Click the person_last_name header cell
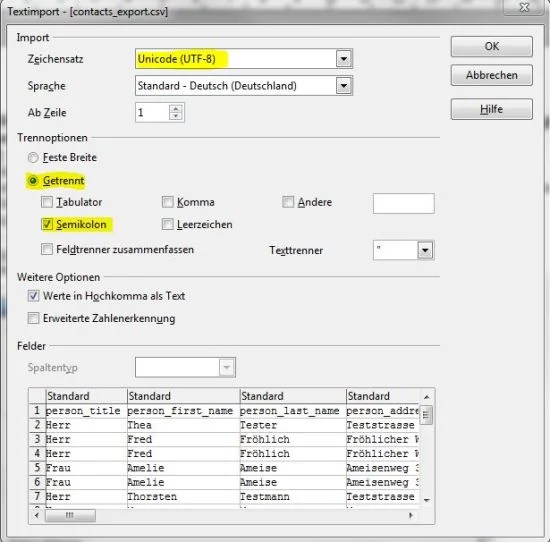 point(293,411)
